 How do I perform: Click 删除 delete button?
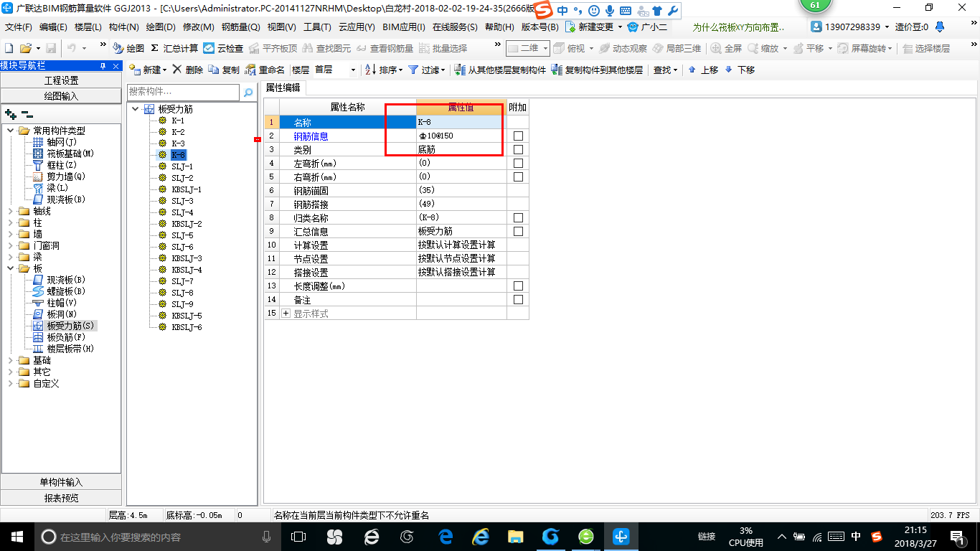tap(187, 70)
